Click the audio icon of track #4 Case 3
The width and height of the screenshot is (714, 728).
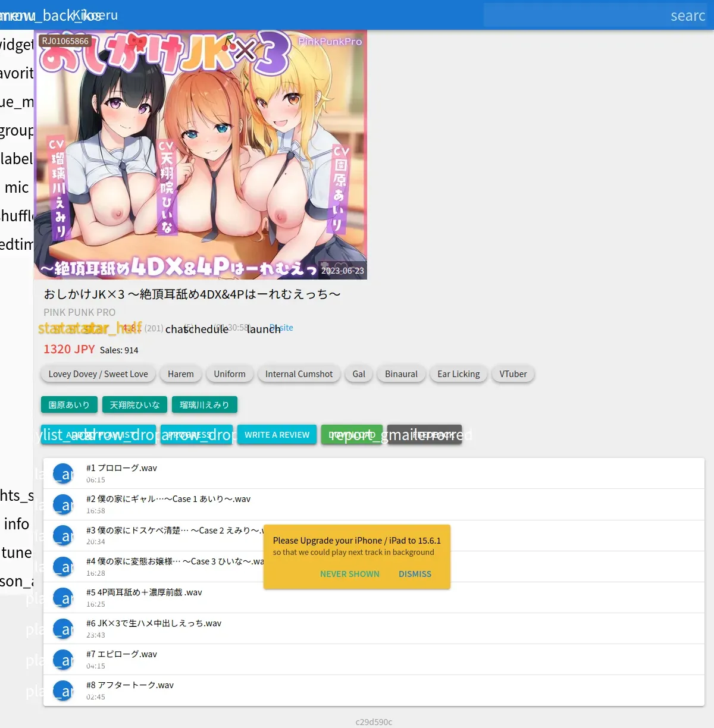click(63, 567)
